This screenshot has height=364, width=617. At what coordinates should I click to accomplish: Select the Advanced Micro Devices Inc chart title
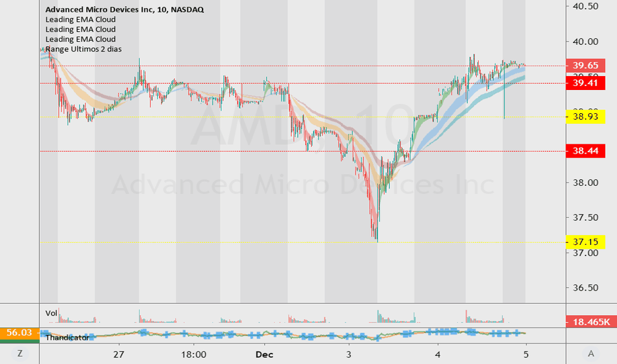(124, 9)
